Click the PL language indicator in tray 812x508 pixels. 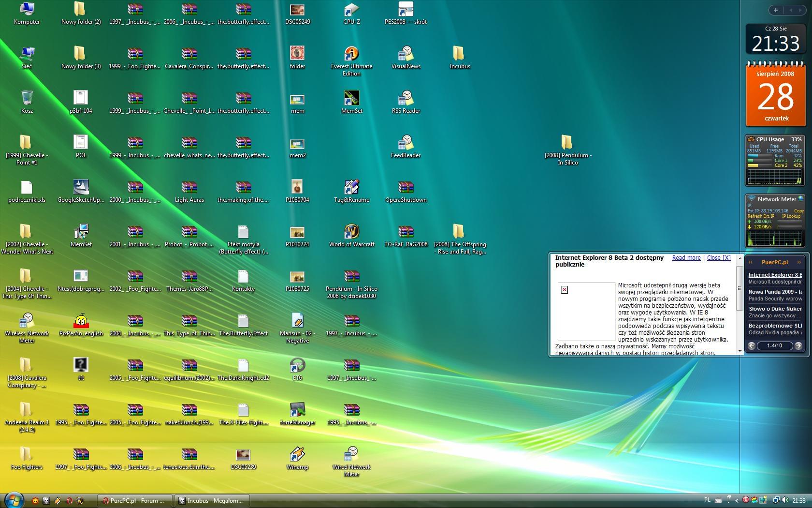(707, 500)
